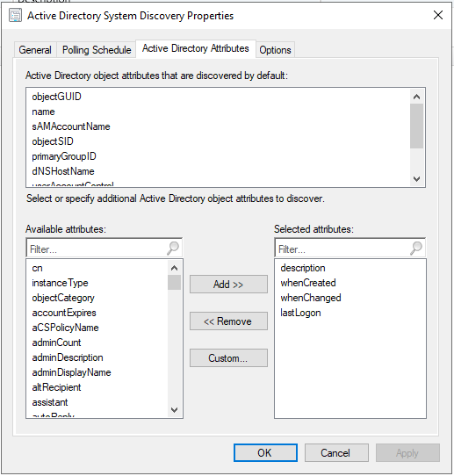Screen dimensions: 454x476
Task: Select adminDescription in Available attributes
Action: coord(68,357)
